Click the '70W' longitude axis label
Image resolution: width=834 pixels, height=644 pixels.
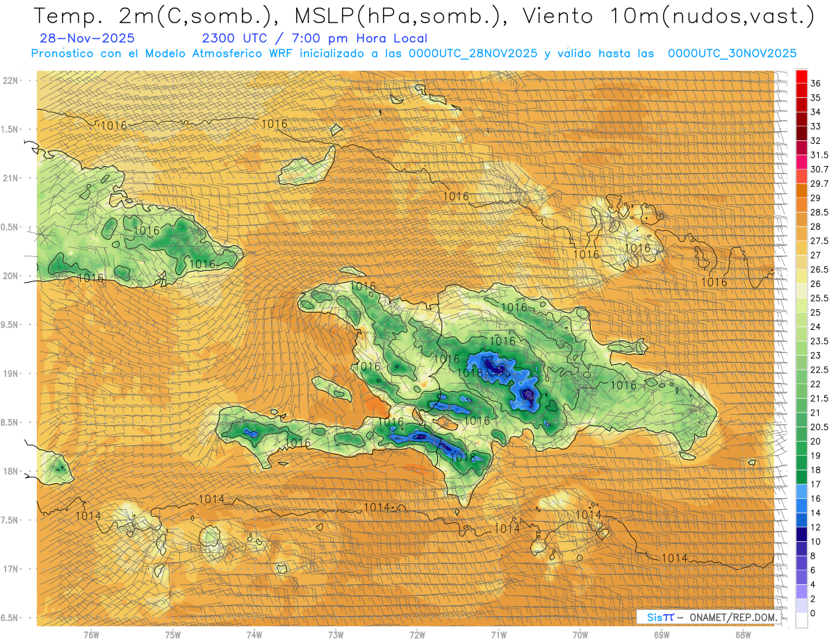coord(580,636)
